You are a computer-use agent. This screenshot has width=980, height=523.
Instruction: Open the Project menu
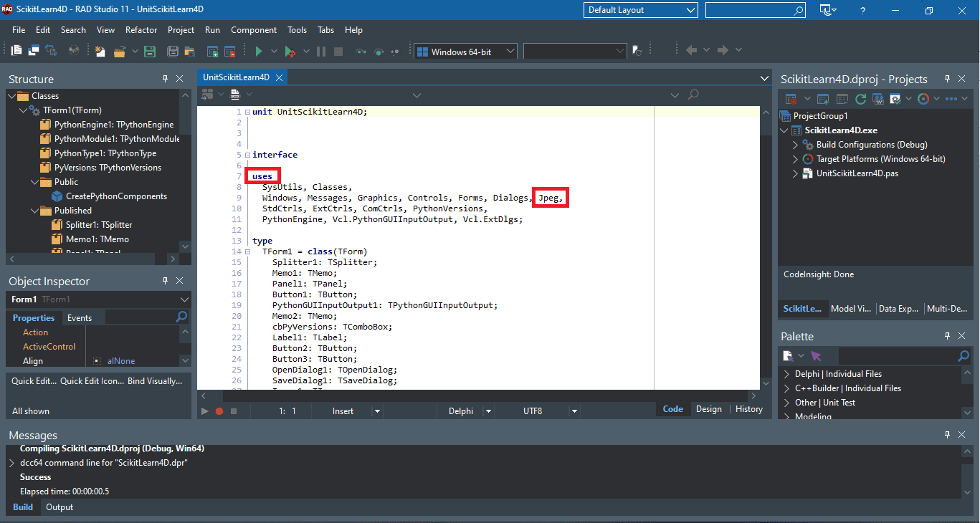pos(181,30)
